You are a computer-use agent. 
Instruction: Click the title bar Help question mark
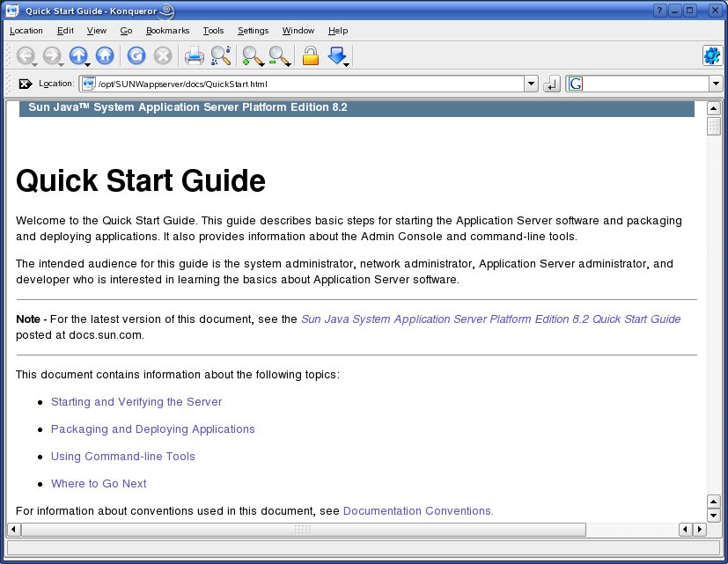click(x=659, y=11)
